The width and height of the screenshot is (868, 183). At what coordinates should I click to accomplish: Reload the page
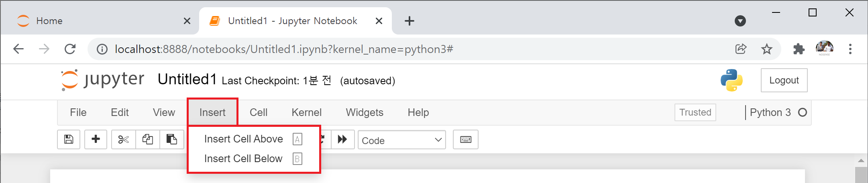(x=70, y=49)
